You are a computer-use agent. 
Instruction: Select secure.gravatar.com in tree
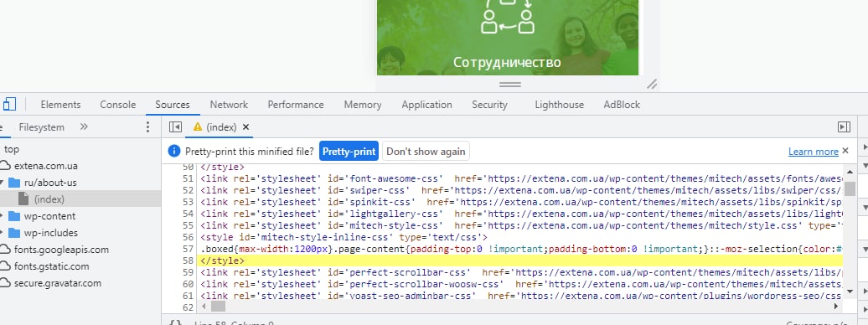[x=58, y=283]
